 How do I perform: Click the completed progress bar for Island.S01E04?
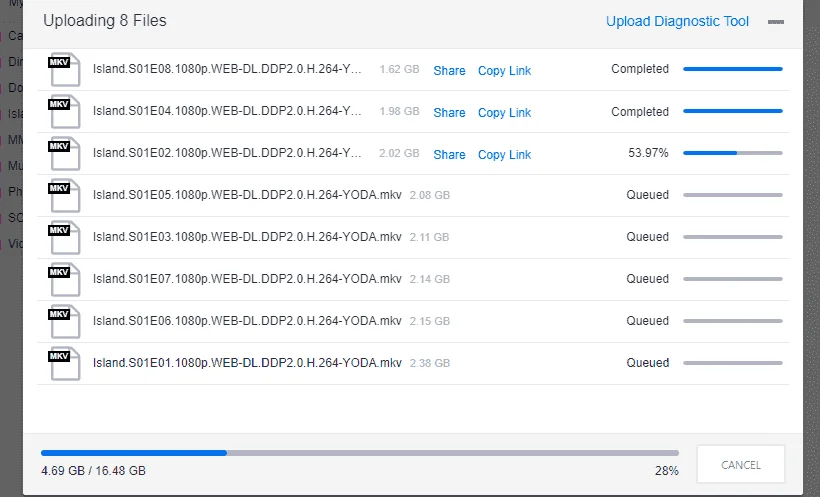coord(733,111)
